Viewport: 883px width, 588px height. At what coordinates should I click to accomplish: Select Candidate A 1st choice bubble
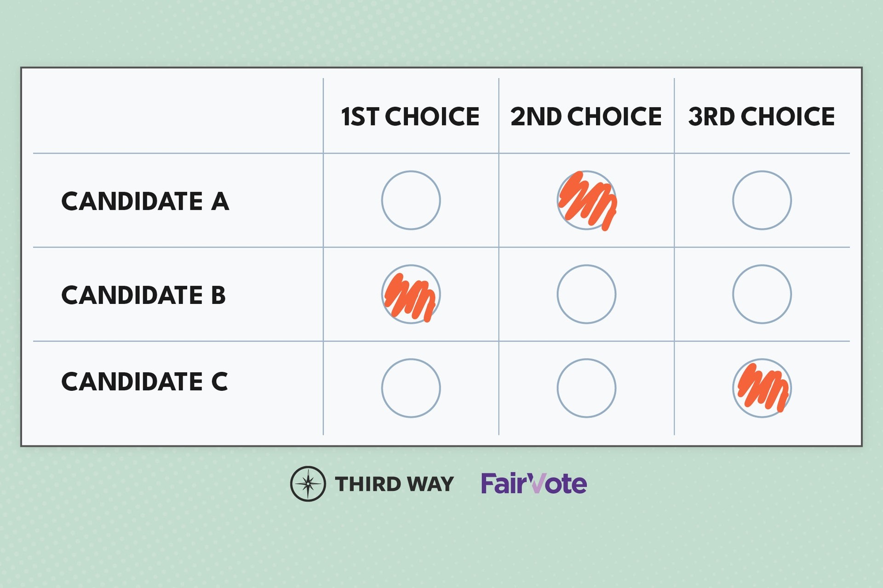point(411,200)
